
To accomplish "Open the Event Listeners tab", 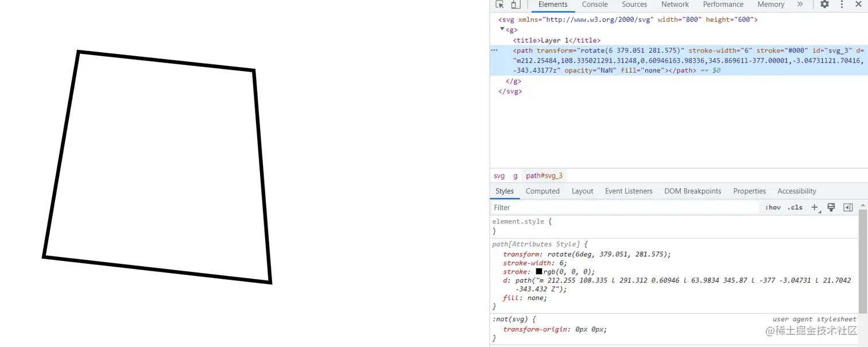I will (629, 192).
